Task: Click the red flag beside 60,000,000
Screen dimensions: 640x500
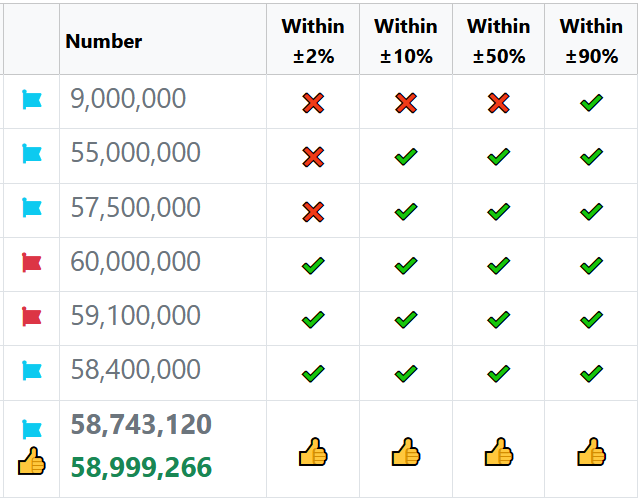Action: coord(32,263)
